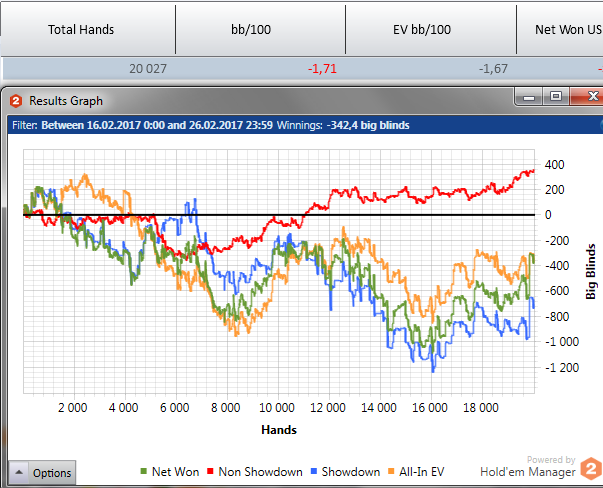Click the orange All-In EV legend swatch

391,471
